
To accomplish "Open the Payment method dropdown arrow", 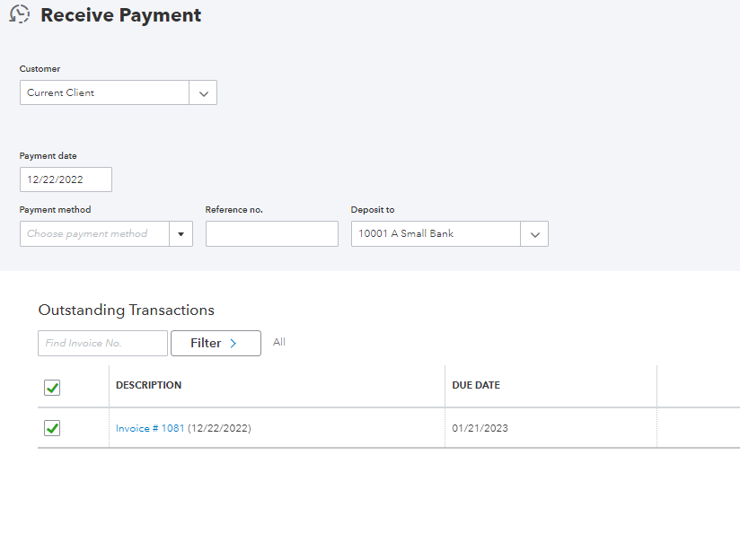I will point(181,233).
